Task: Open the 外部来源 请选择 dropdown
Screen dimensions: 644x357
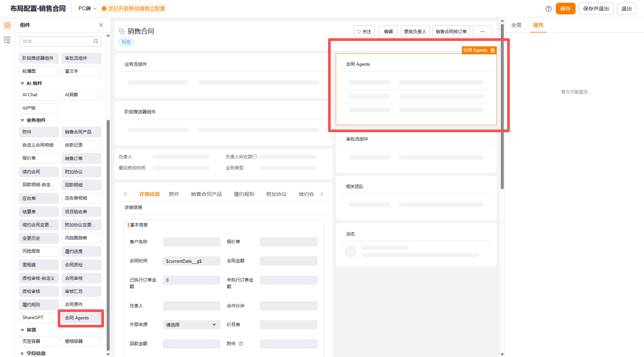Action: tap(192, 325)
